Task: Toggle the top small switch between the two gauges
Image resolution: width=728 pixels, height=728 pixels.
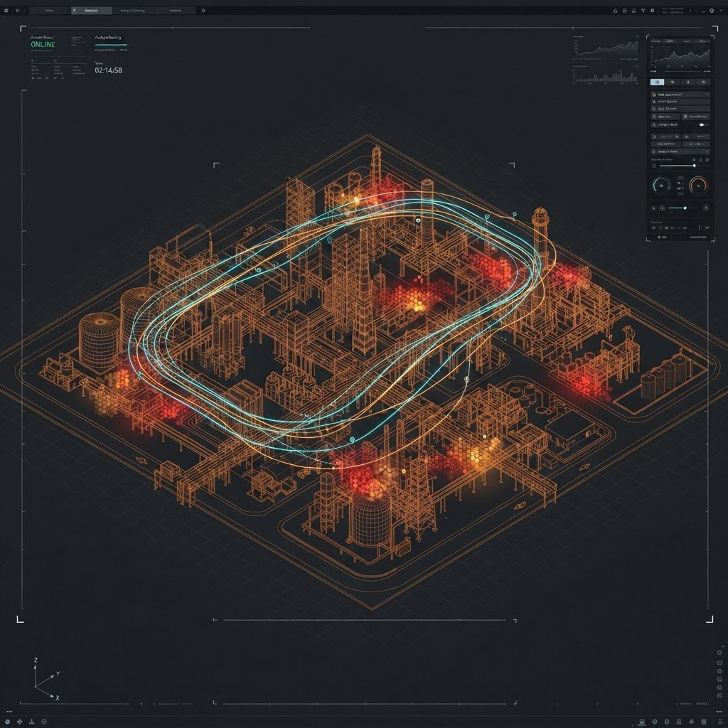Action: [680, 178]
